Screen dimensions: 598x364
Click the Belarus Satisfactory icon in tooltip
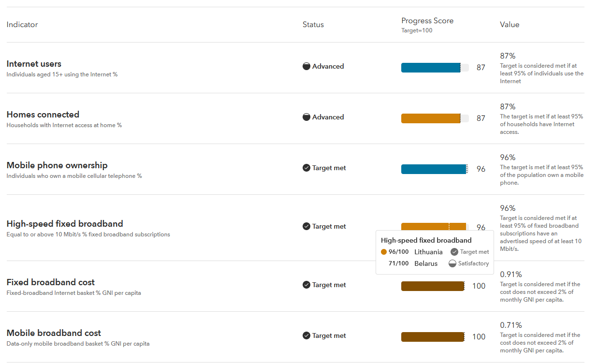coord(452,264)
